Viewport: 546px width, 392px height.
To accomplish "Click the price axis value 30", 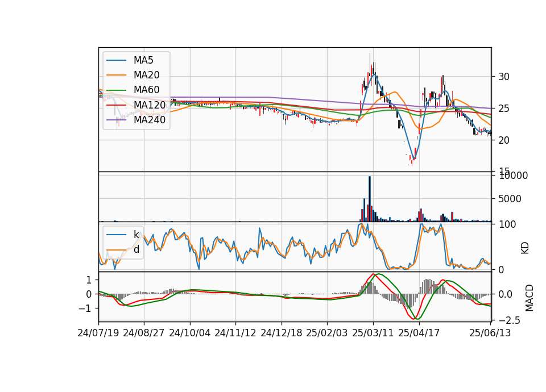I will pos(503,77).
